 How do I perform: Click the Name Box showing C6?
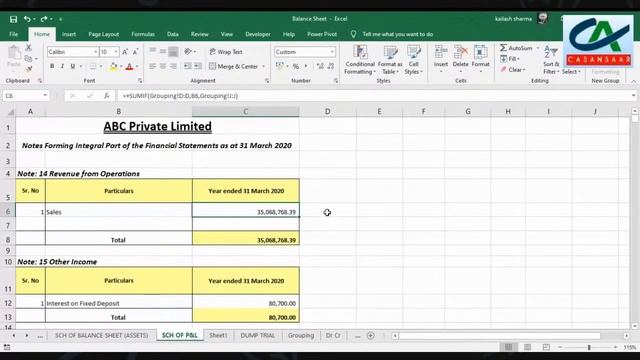pyautogui.click(x=25, y=96)
